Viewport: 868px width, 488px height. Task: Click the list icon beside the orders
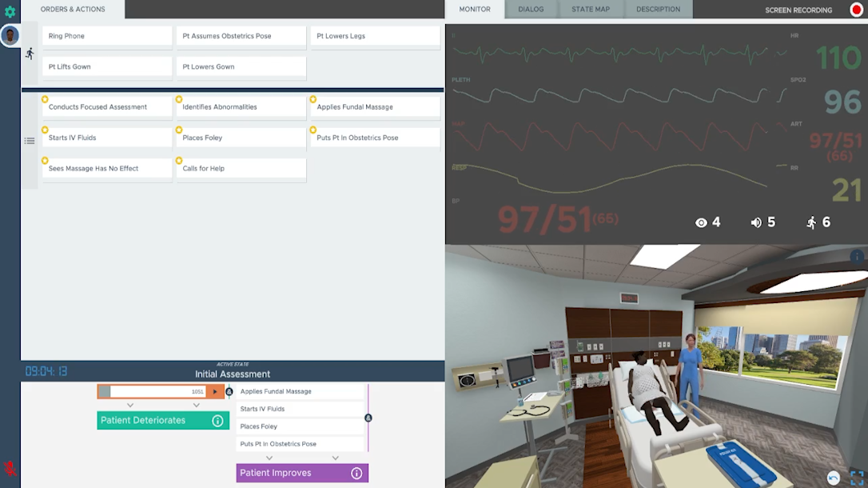tap(30, 141)
